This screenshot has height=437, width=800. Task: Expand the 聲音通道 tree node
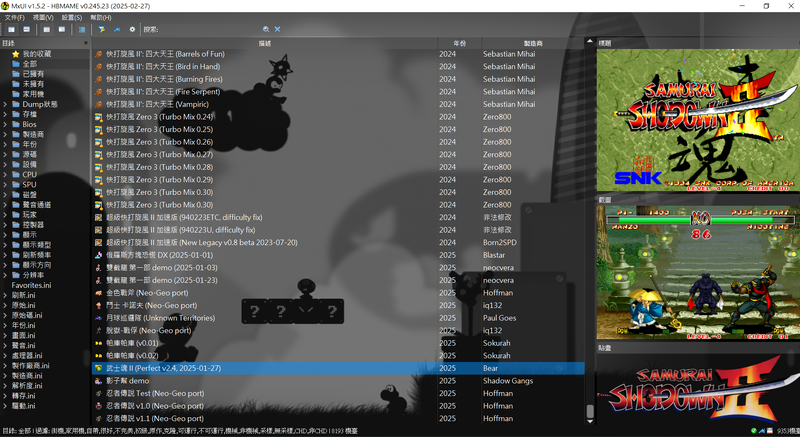tap(5, 204)
